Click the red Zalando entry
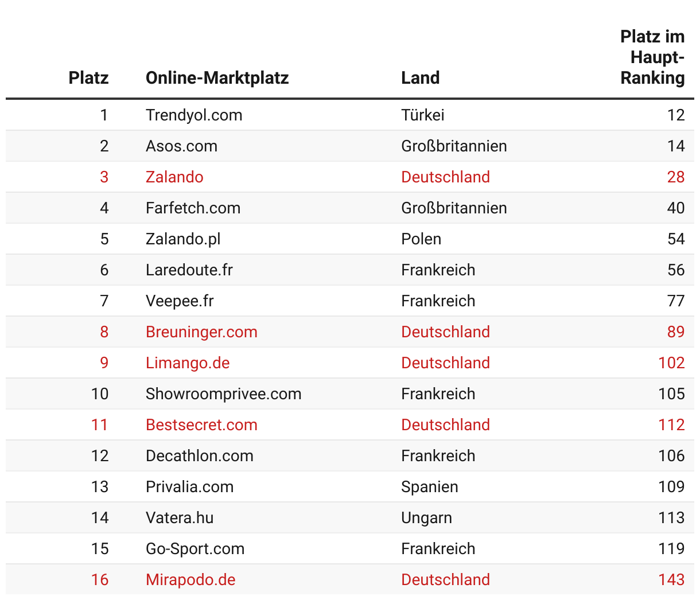 pos(174,177)
